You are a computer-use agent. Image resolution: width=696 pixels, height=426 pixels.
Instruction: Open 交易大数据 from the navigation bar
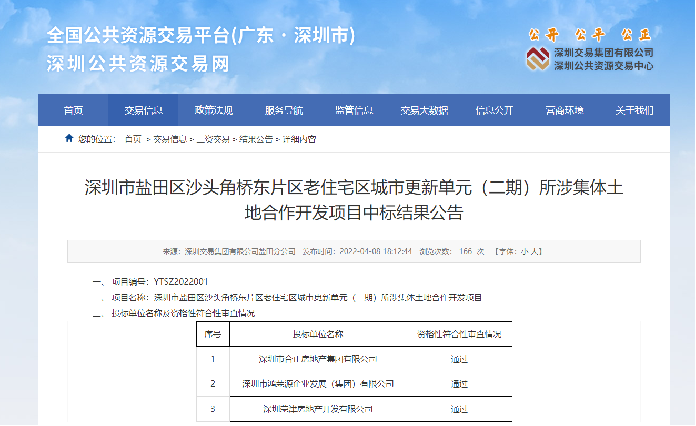point(424,110)
